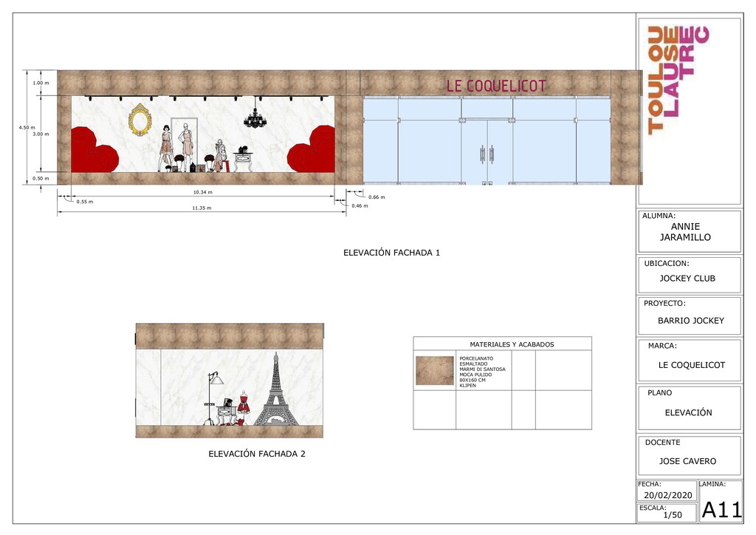Click the 4.50 m dimension label
The height and width of the screenshot is (535, 756).
tap(27, 128)
